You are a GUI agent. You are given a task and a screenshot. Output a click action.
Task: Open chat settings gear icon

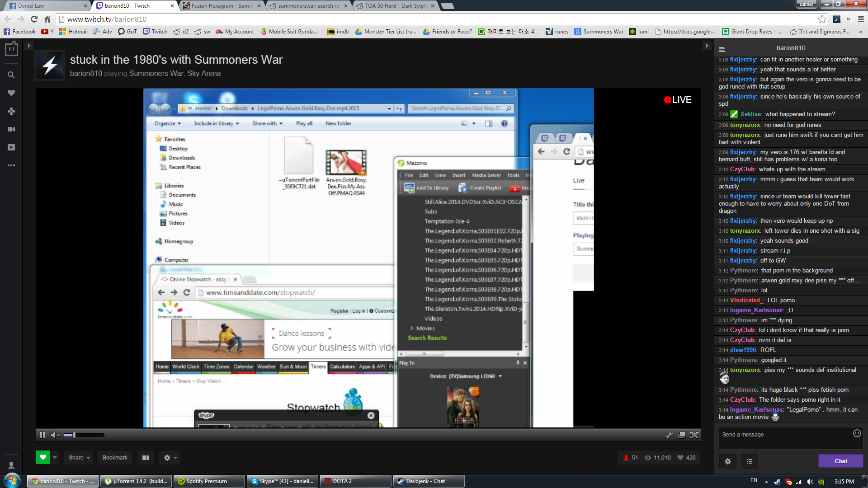728,461
